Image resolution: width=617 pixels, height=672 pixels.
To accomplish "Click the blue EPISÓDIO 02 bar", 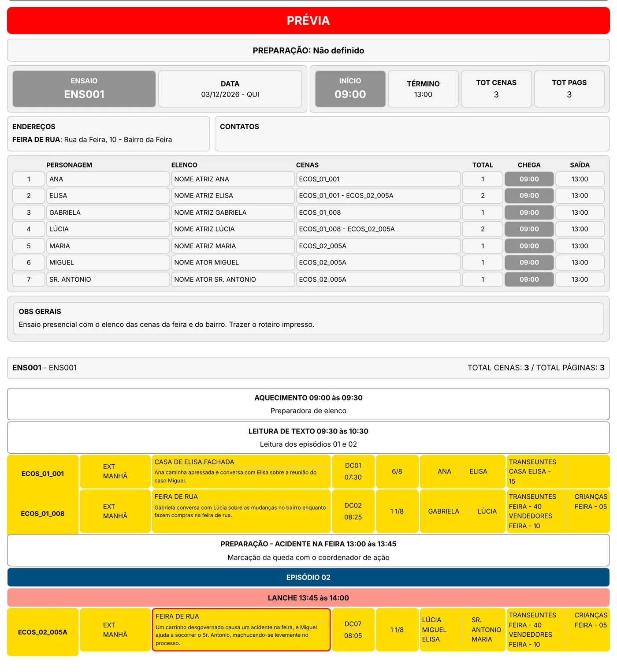I will (308, 577).
